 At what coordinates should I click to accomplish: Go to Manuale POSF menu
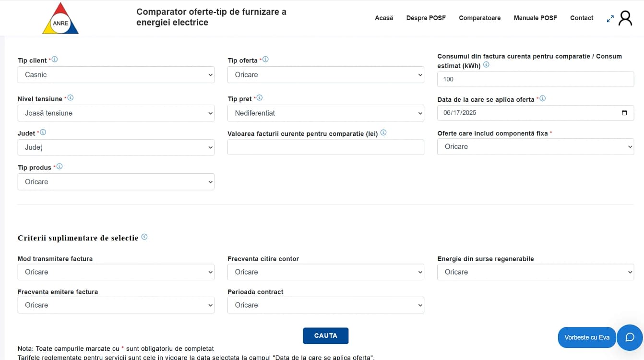click(x=536, y=18)
